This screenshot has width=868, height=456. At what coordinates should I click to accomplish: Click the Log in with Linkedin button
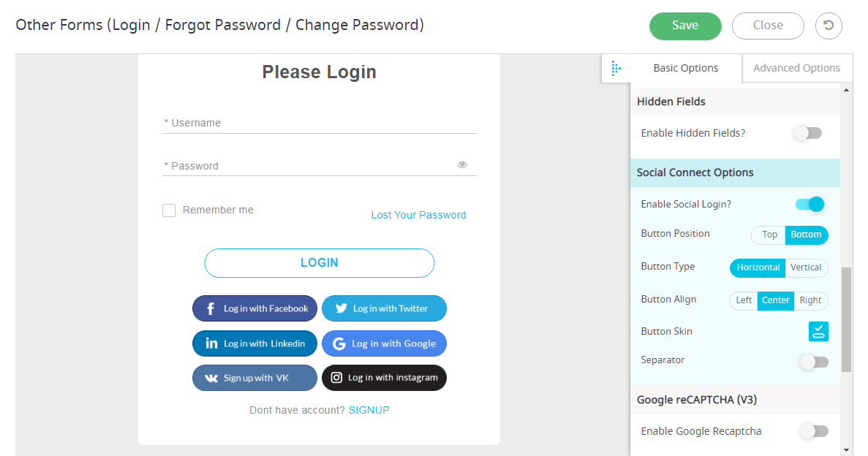(x=254, y=343)
